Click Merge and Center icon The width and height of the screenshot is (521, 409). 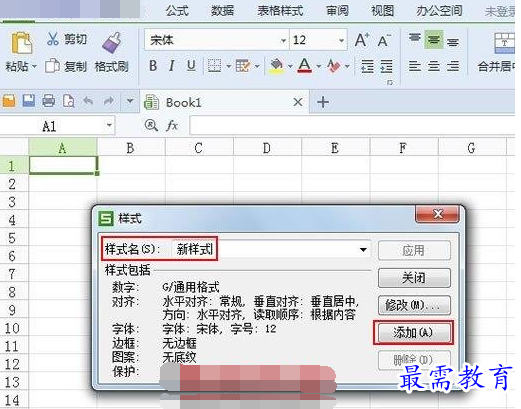[x=504, y=43]
